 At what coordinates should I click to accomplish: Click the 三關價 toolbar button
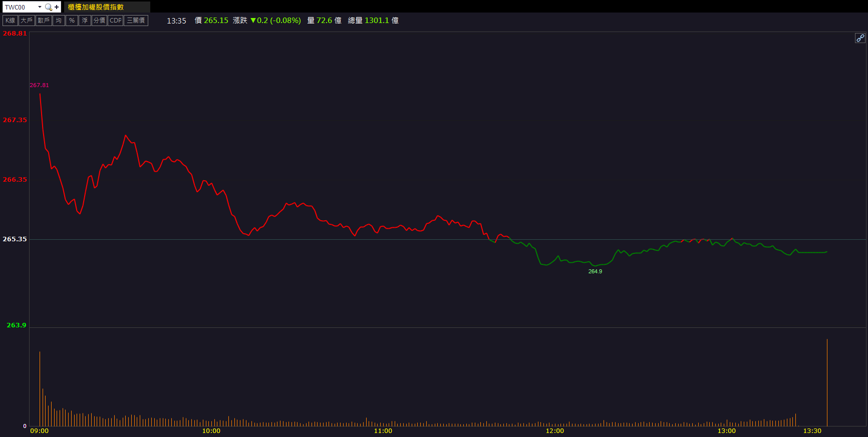pyautogui.click(x=136, y=21)
